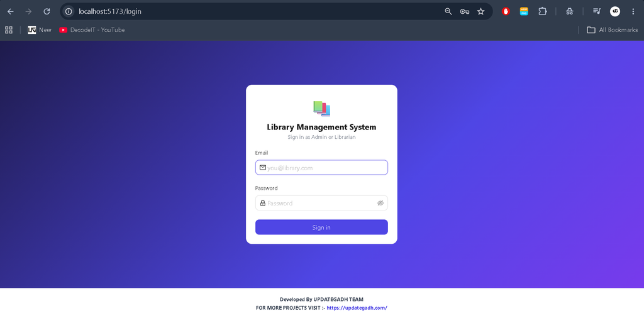Viewport: 644px width, 316px height.
Task: Open the zoom magnifier icon in address bar
Action: [448, 11]
